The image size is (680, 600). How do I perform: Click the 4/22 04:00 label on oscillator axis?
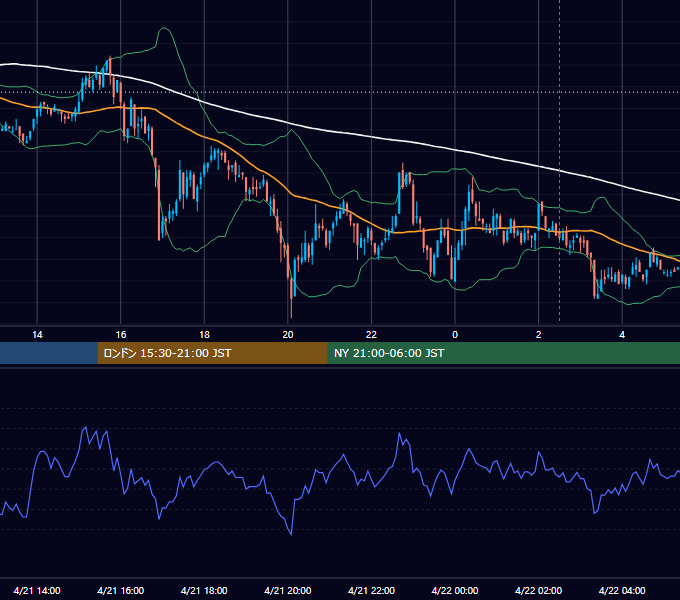click(622, 590)
